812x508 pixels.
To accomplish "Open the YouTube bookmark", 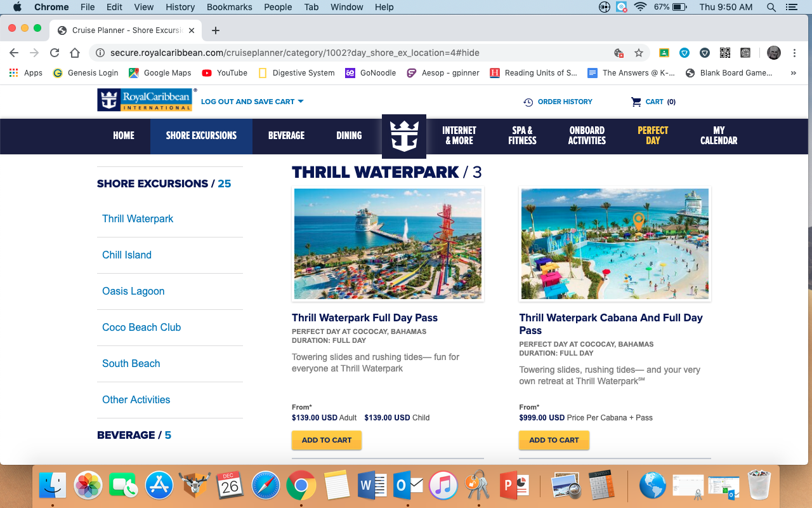I will (x=225, y=73).
